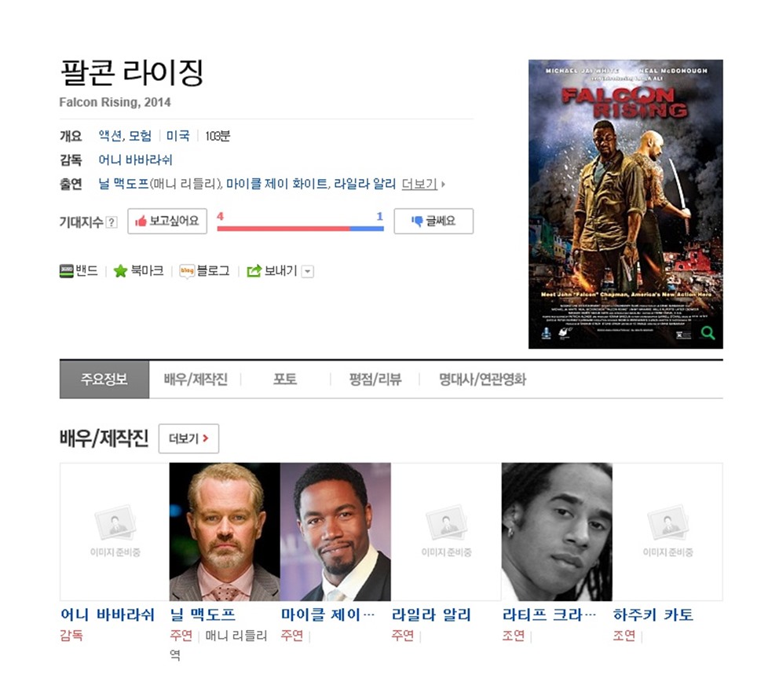Open the Falcon Rising poster image

pos(626,203)
